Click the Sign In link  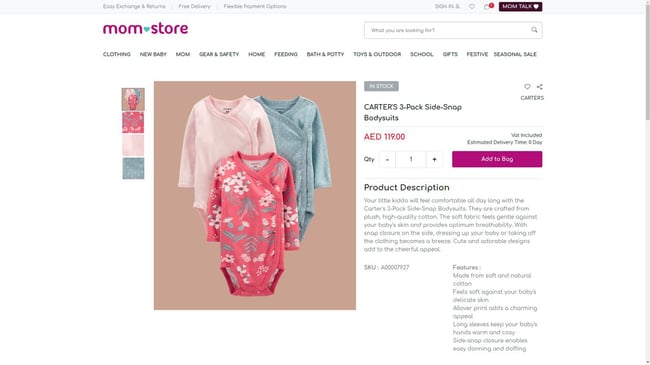pyautogui.click(x=447, y=7)
